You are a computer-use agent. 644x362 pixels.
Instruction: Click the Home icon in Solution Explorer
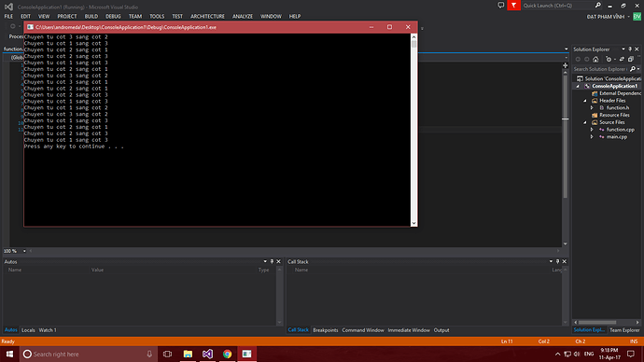tap(595, 59)
